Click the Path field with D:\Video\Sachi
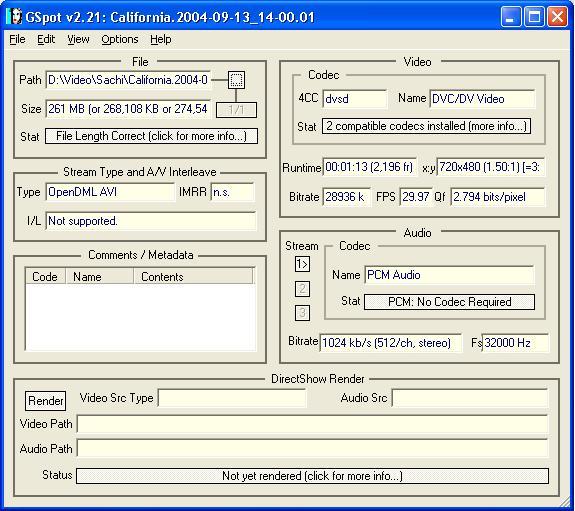 point(128,80)
